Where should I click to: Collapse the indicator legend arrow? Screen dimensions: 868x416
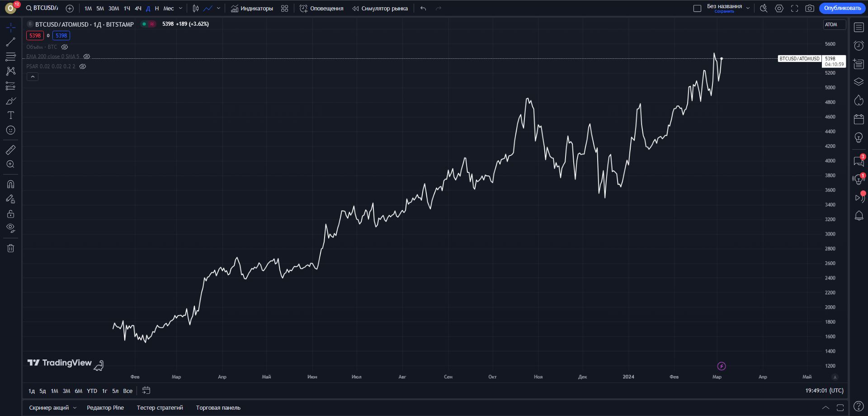coord(33,77)
